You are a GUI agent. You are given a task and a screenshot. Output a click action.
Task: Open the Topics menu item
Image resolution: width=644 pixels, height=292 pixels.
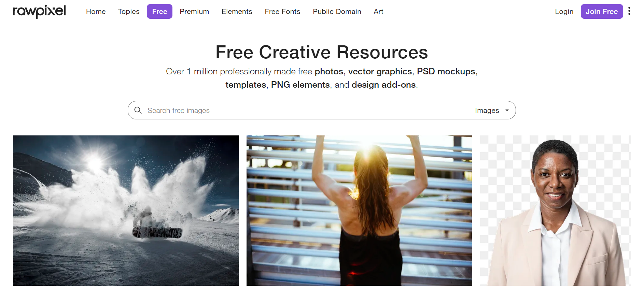[x=129, y=12]
